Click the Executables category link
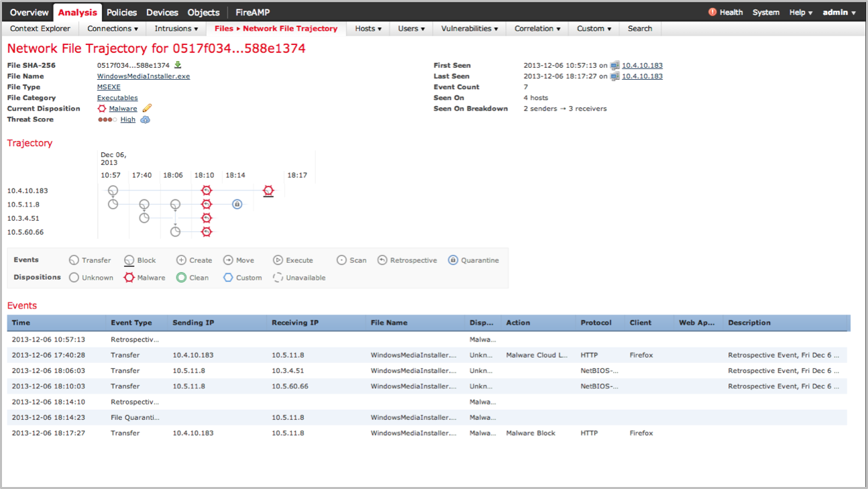Viewport: 868px width, 489px height. coord(117,98)
